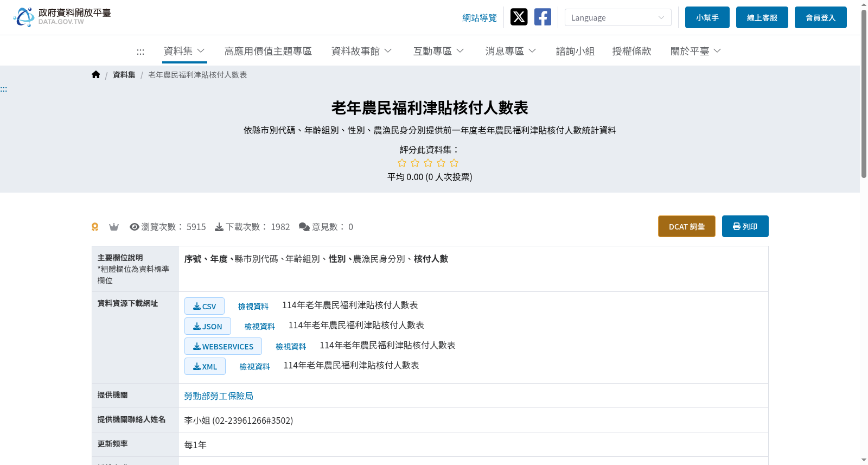The height and width of the screenshot is (465, 868).
Task: Click the home breadcrumb icon
Action: (96, 75)
